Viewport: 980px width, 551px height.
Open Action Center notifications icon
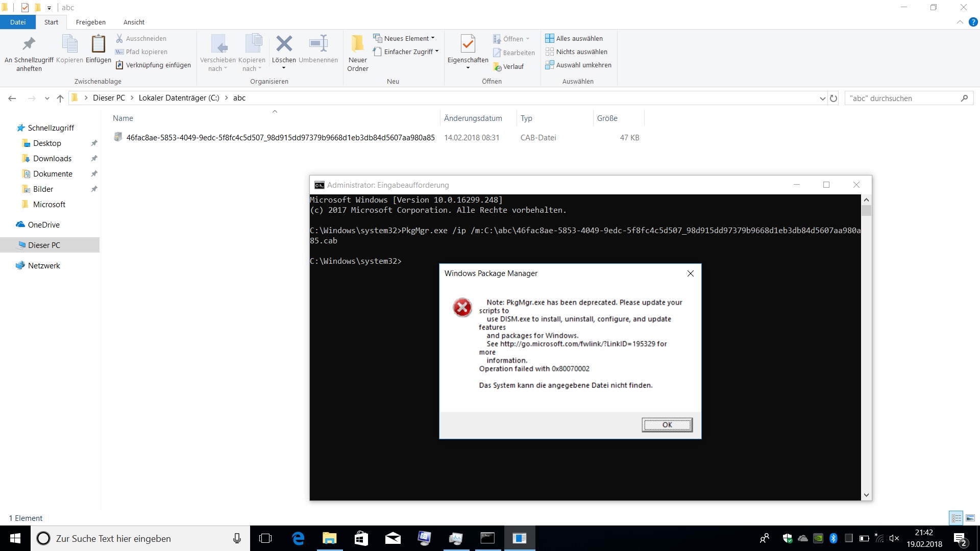point(960,539)
